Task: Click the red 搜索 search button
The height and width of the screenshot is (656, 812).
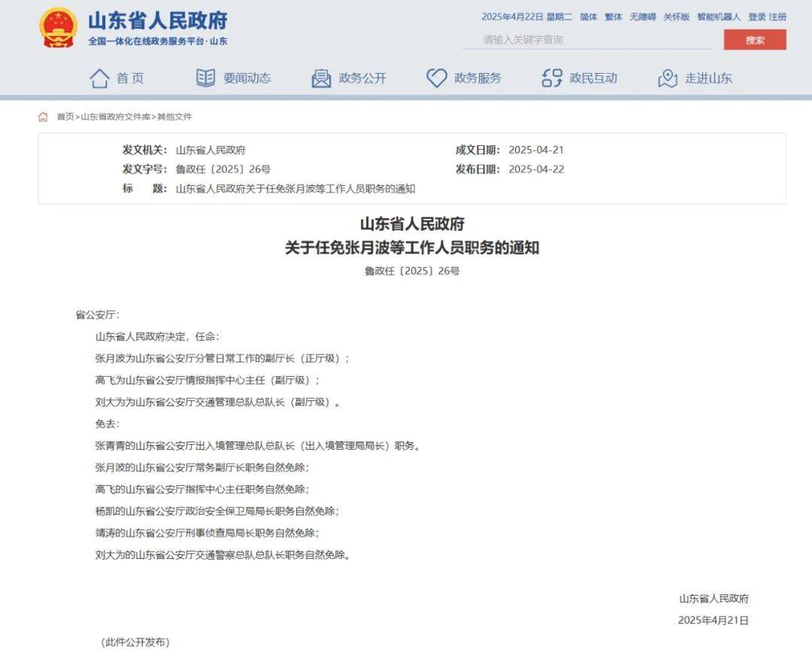Action: pyautogui.click(x=755, y=39)
